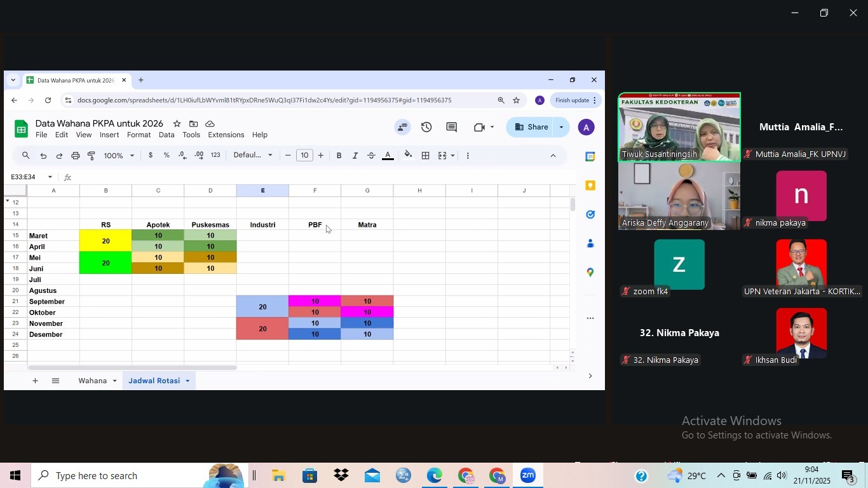Switch to the Wahana sheet tab
The width and height of the screenshot is (868, 488).
92,381
